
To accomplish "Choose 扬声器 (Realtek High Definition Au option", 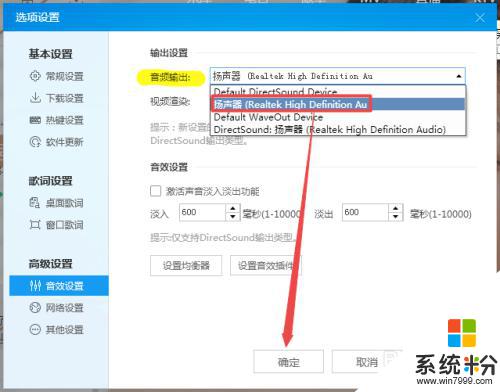I will coord(338,104).
